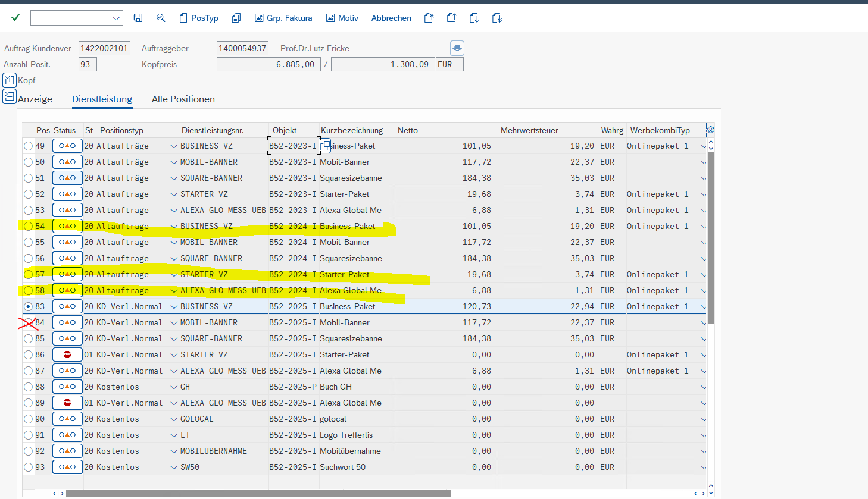
Task: Click the status icon in row 92
Action: coord(67,451)
